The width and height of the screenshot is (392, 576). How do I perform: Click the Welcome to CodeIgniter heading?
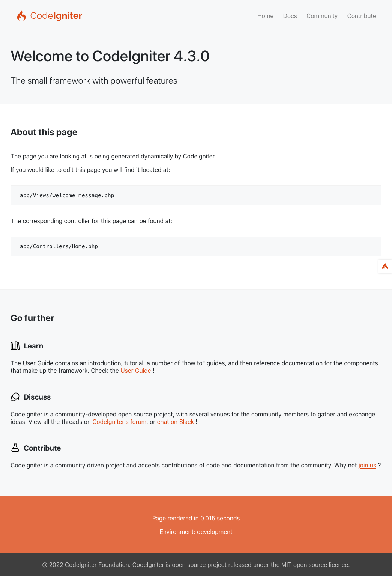click(110, 56)
